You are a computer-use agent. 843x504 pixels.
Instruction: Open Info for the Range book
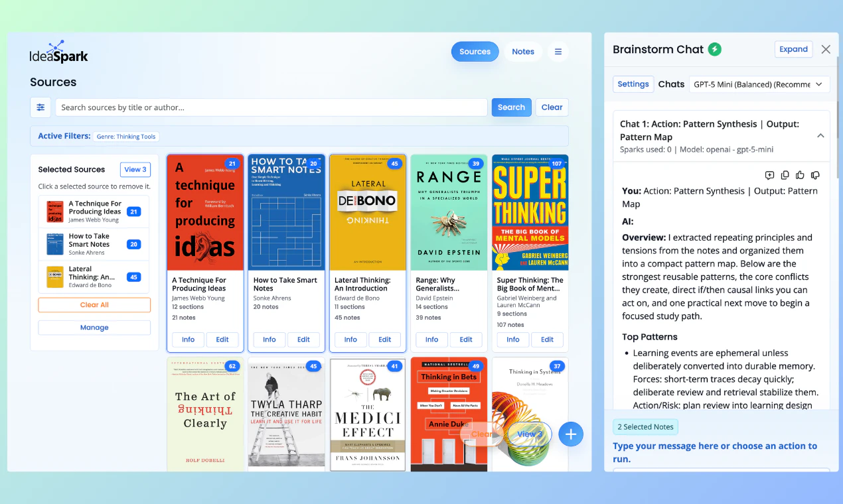(431, 340)
